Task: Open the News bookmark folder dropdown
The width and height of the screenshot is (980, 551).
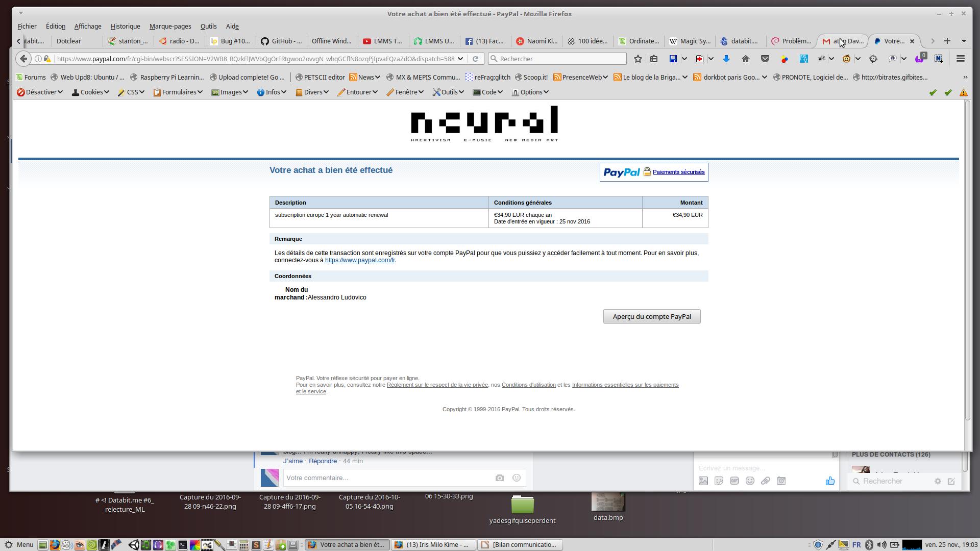Action: click(365, 77)
